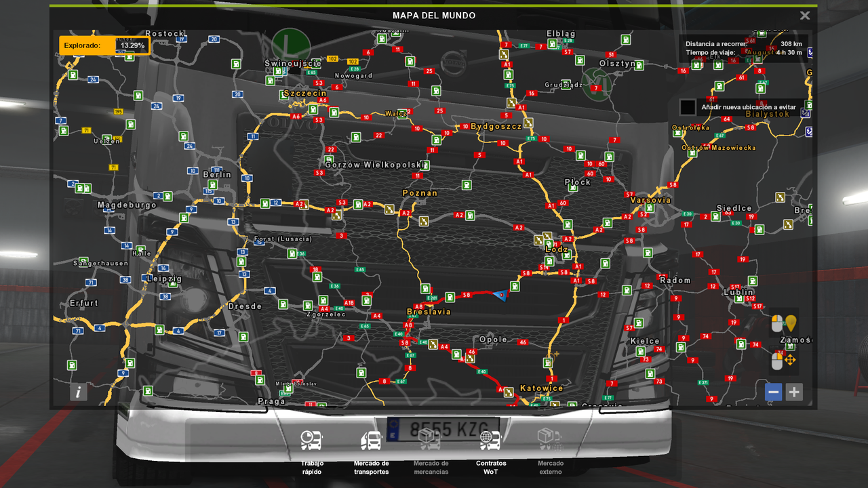The width and height of the screenshot is (868, 488).
Task: Select the town label Zgorzelec
Action: pyautogui.click(x=326, y=314)
